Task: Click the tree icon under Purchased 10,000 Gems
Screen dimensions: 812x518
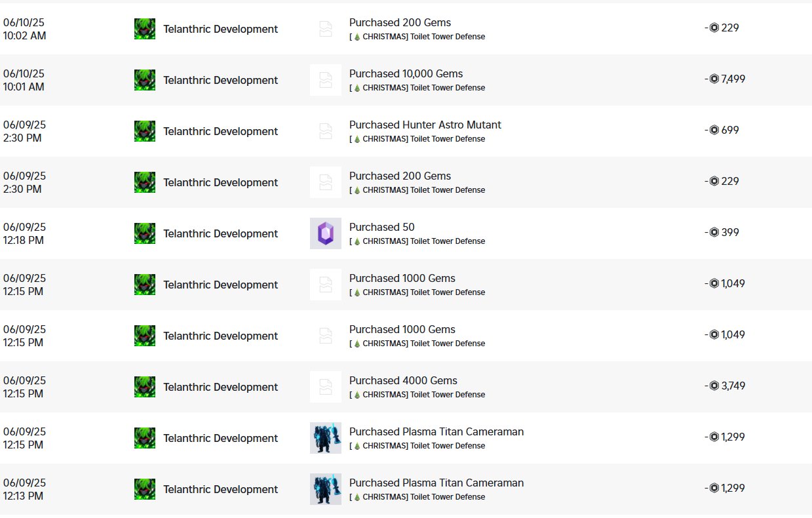Action: pyautogui.click(x=357, y=88)
